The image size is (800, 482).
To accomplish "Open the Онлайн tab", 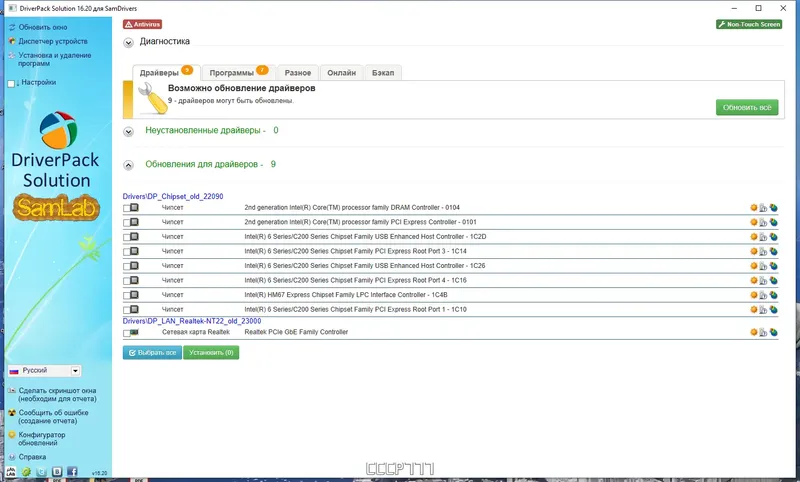I will (341, 73).
